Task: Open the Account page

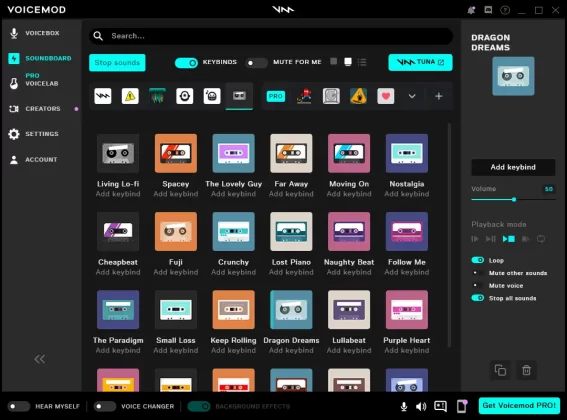Action: [33, 160]
